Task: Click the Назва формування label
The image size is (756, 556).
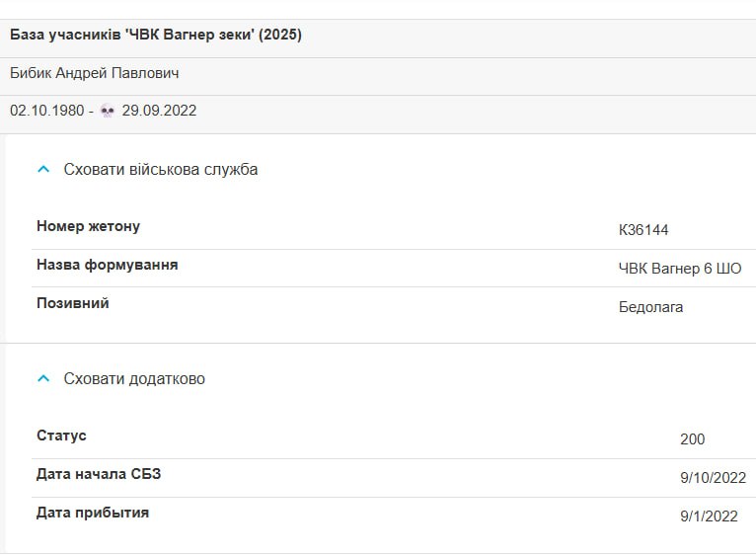Action: 107,265
